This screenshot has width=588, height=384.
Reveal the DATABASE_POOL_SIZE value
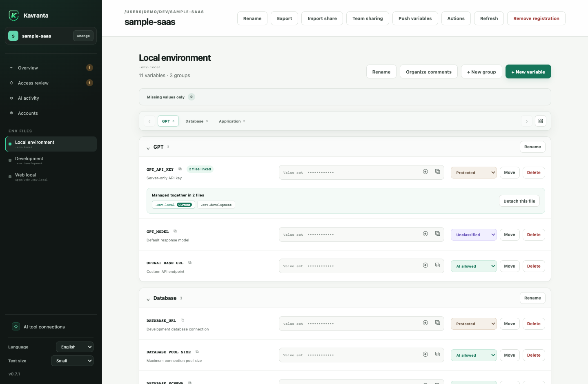[x=425, y=355]
